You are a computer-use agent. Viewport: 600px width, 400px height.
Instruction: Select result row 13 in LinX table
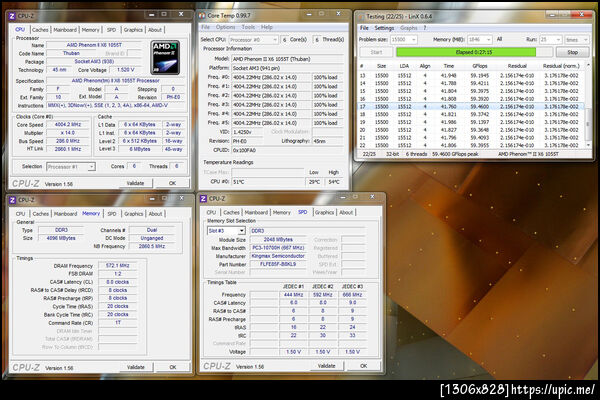point(471,75)
